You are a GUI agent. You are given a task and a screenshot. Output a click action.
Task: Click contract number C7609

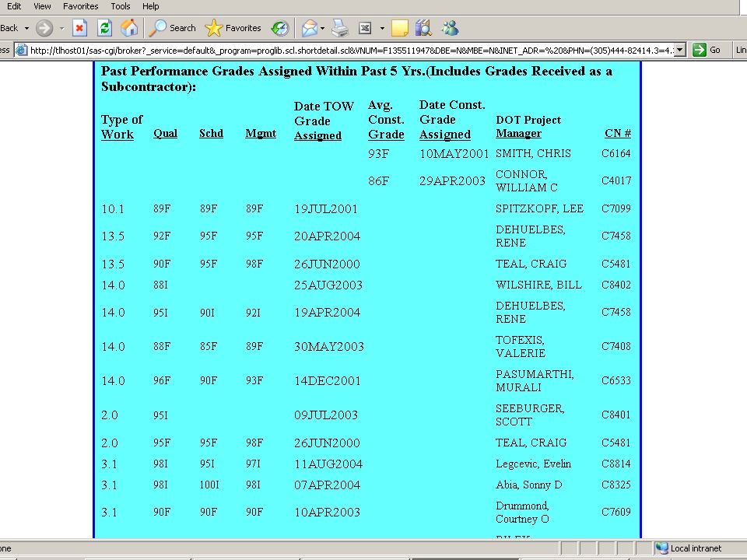616,512
